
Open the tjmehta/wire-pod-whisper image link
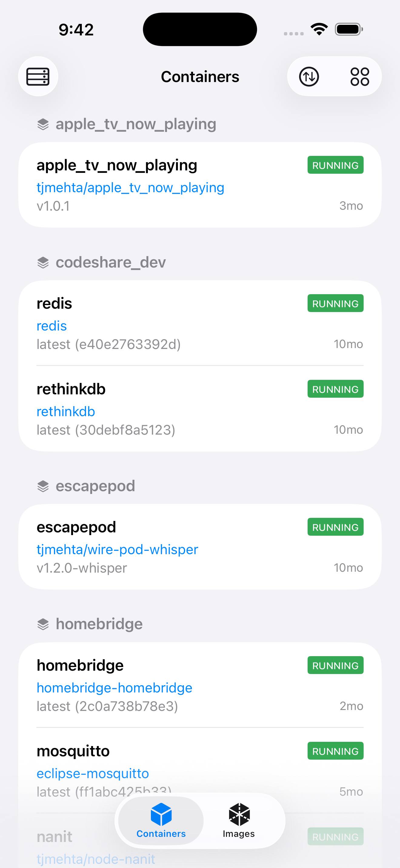point(117,549)
